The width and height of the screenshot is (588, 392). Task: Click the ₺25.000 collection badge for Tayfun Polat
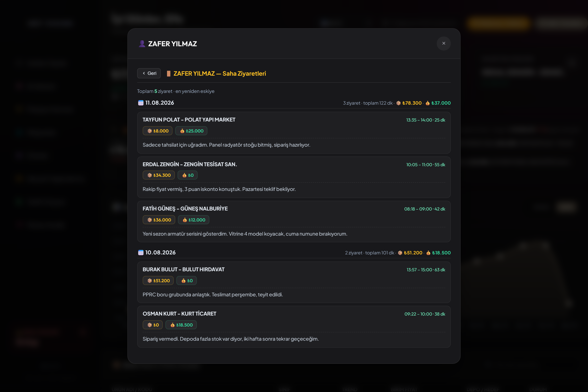(x=191, y=131)
